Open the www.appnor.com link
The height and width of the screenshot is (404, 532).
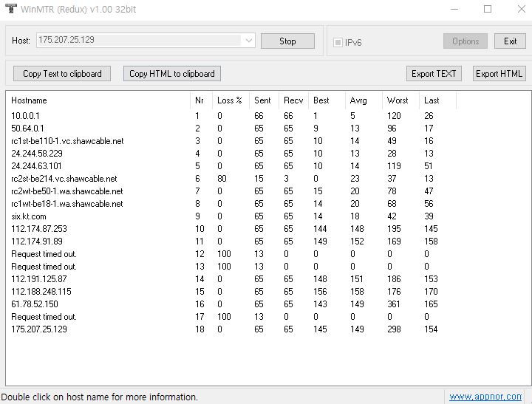coord(485,397)
